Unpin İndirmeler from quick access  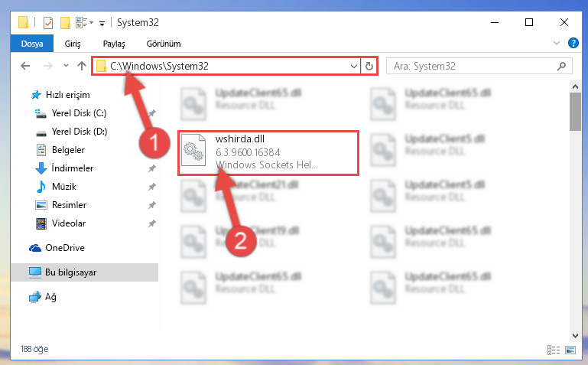tap(151, 168)
